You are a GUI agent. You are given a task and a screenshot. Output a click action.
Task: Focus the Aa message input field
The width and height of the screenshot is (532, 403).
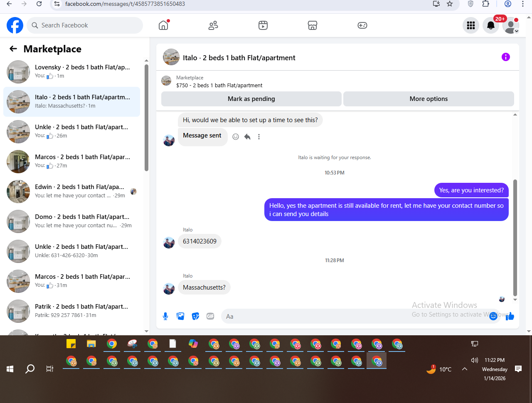click(x=355, y=316)
